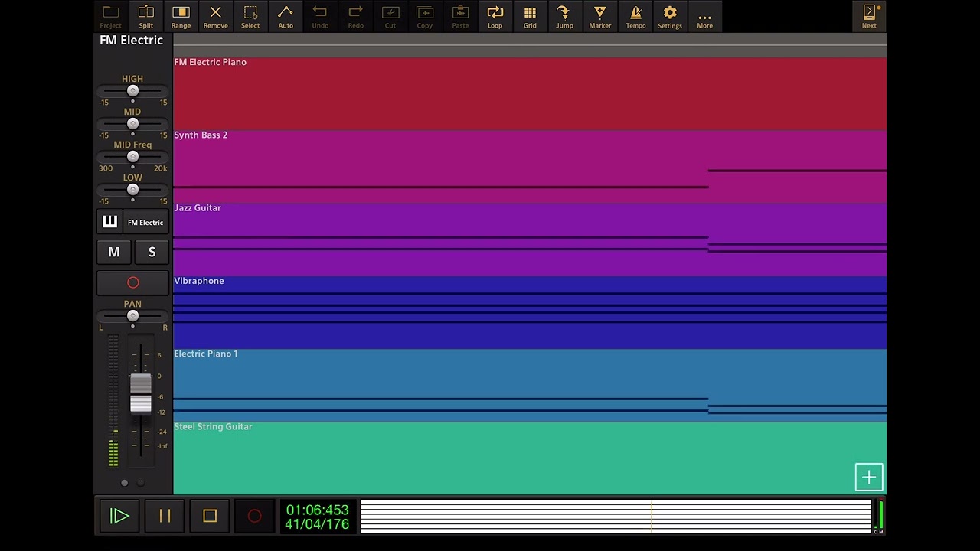Solo the track with S button
The image size is (980, 551).
pyautogui.click(x=152, y=252)
